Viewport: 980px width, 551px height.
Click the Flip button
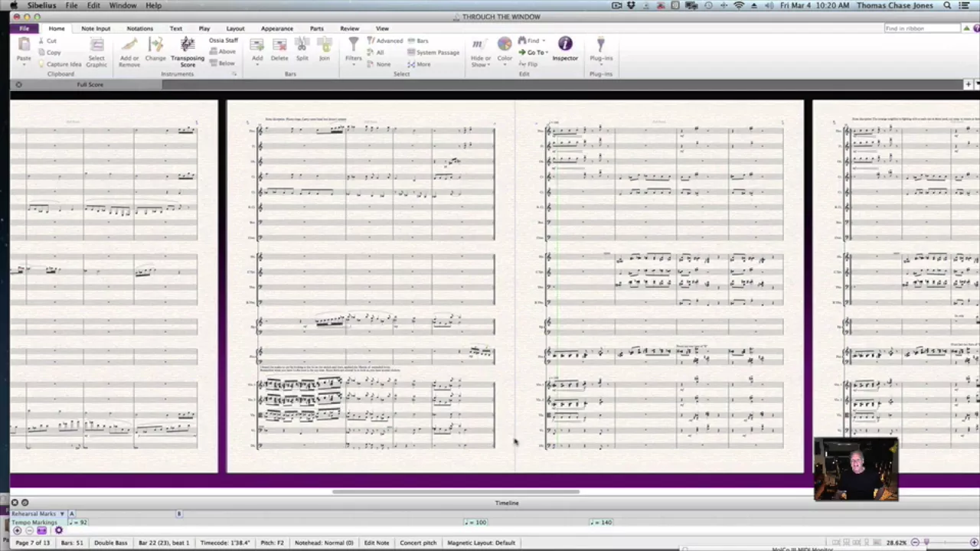point(528,64)
